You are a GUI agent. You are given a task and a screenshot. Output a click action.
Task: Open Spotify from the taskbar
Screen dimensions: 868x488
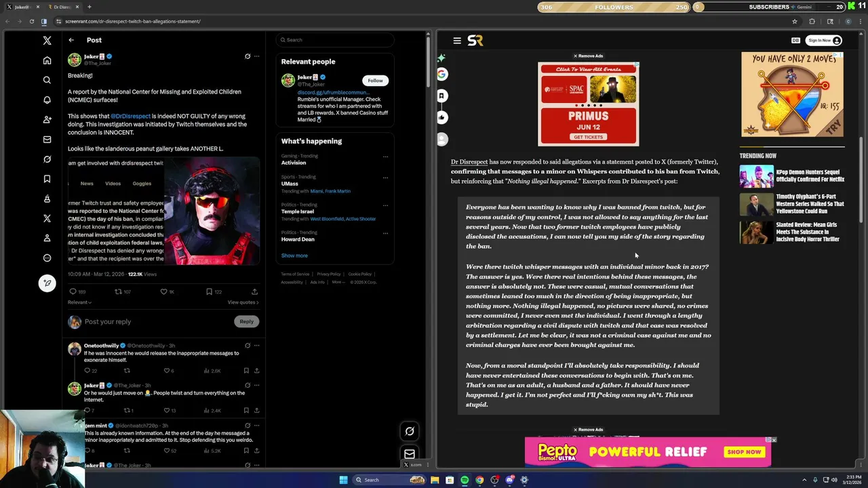point(465,480)
